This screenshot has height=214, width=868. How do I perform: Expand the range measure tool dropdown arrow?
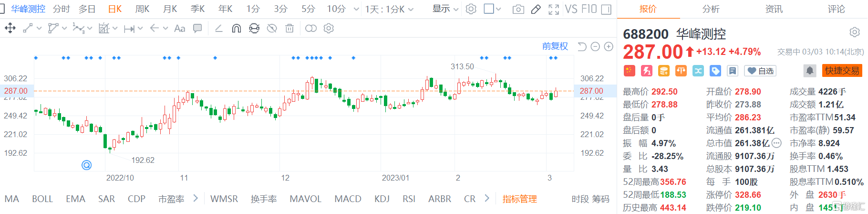[x=140, y=29]
